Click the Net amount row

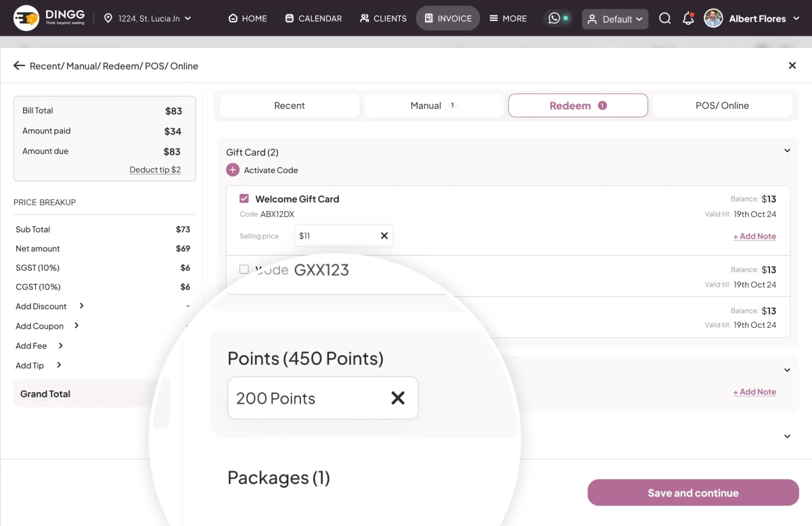pyautogui.click(x=102, y=249)
